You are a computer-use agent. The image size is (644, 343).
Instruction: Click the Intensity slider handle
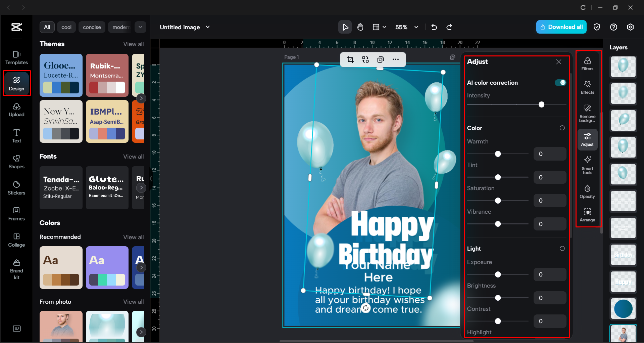click(541, 105)
